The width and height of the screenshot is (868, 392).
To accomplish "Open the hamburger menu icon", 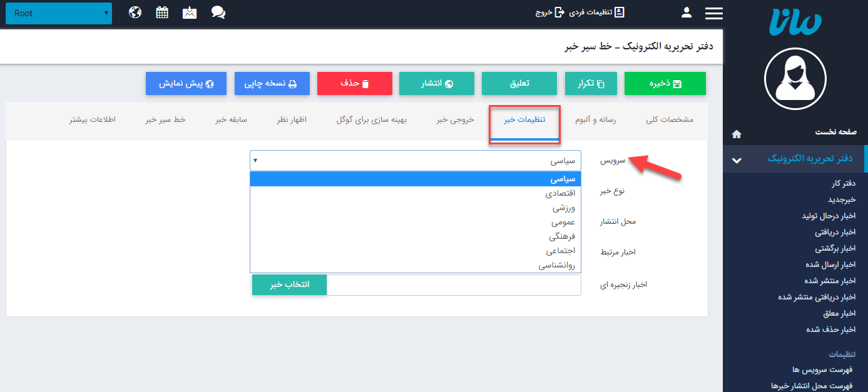I will [713, 12].
